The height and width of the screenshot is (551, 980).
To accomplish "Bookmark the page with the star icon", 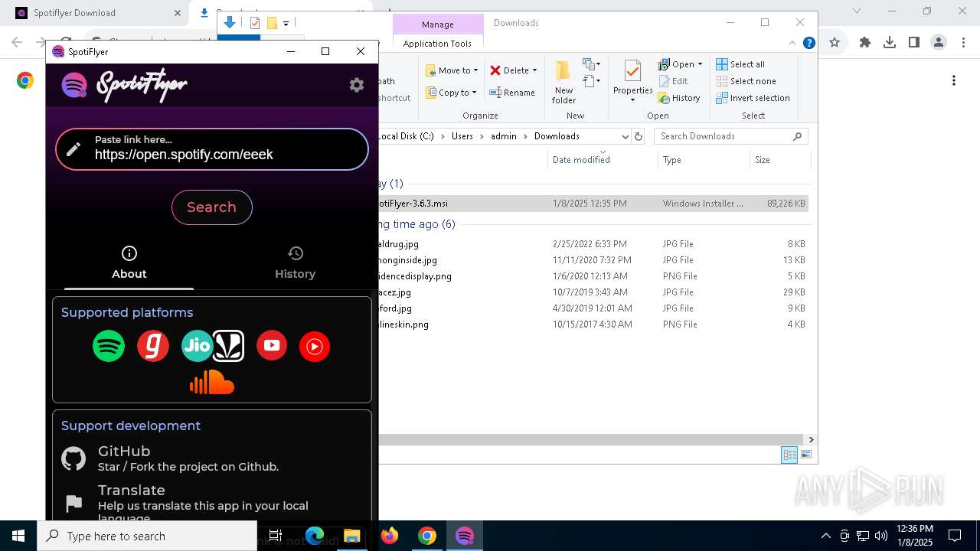I will (835, 43).
